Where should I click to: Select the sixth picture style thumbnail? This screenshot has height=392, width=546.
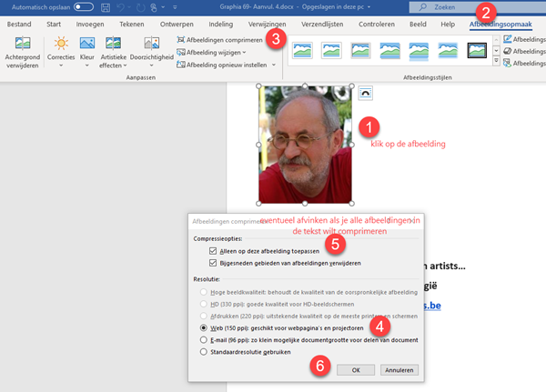448,51
